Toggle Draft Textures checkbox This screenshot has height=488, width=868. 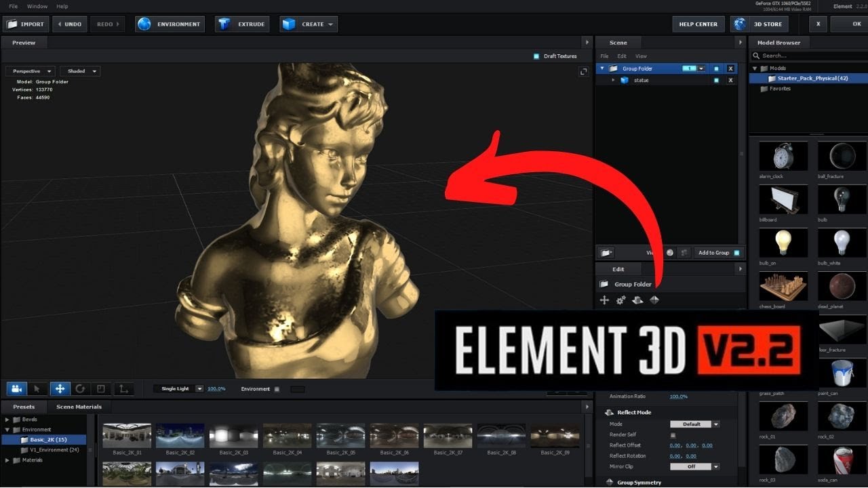coord(536,56)
